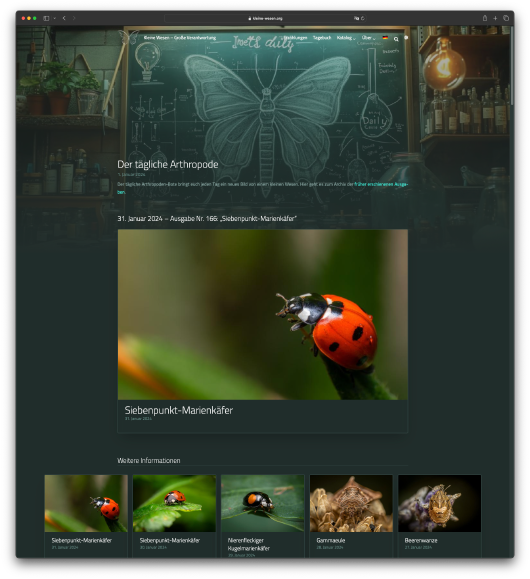The width and height of the screenshot is (530, 579).
Task: Open the Beerenwanze thumbnail card
Action: (x=440, y=515)
